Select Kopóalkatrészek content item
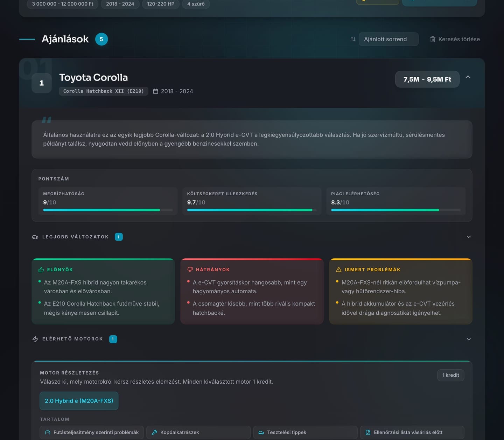The width and height of the screenshot is (504, 440). point(198,432)
